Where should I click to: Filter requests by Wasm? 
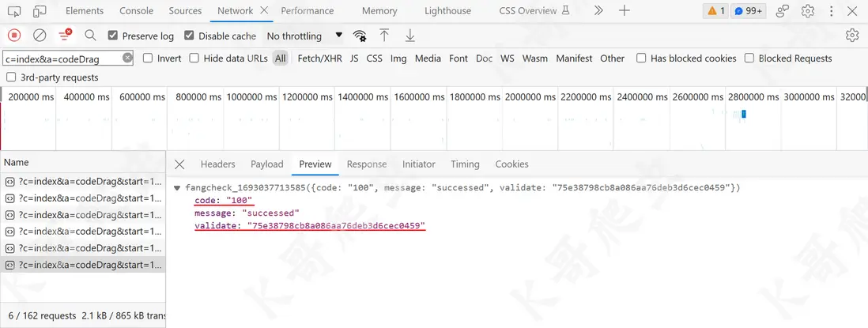(x=535, y=58)
